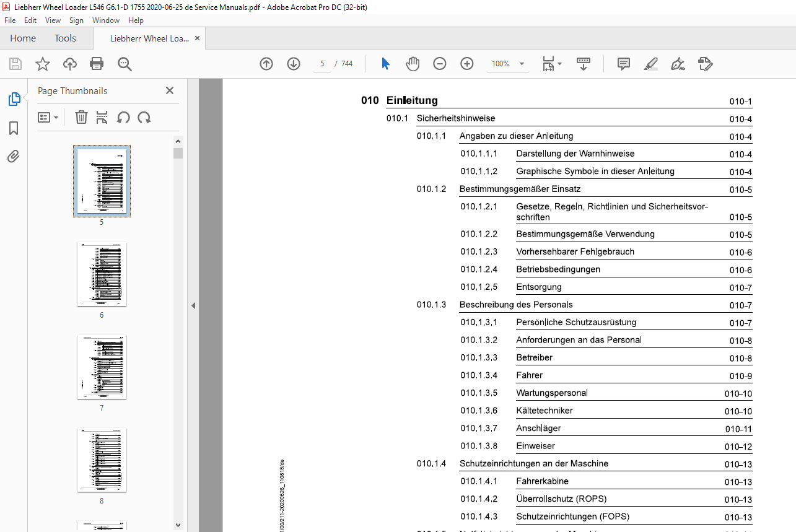The image size is (796, 532).
Task: Zoom out with the minus icon
Action: coord(440,64)
